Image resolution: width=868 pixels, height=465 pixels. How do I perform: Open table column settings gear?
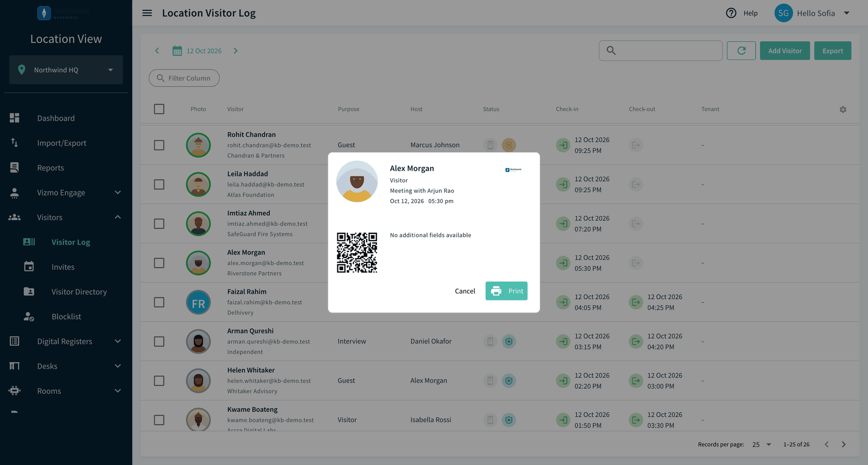tap(843, 110)
